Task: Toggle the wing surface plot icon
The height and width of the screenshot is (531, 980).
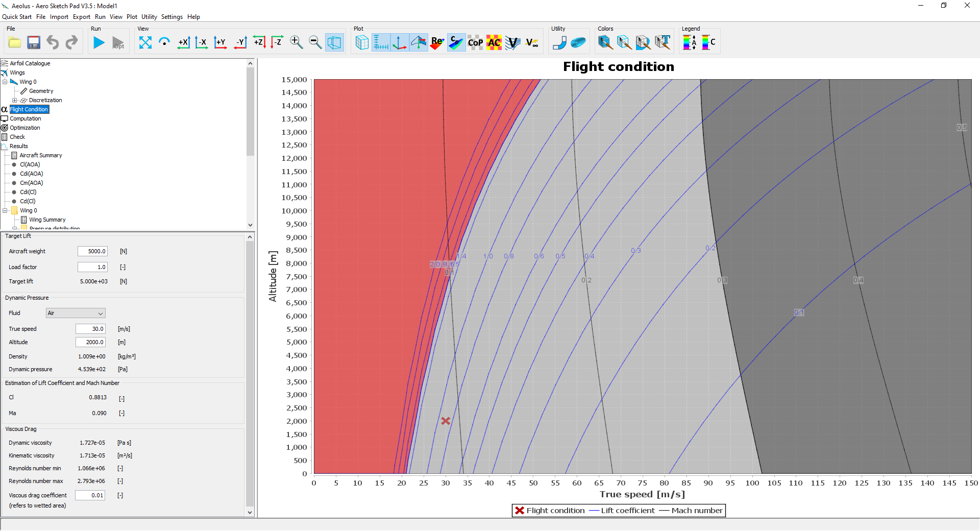Action: pyautogui.click(x=361, y=42)
